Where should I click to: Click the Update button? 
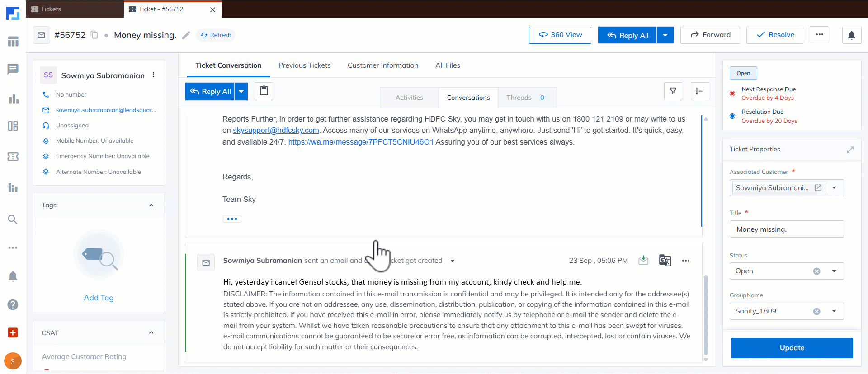(x=792, y=348)
